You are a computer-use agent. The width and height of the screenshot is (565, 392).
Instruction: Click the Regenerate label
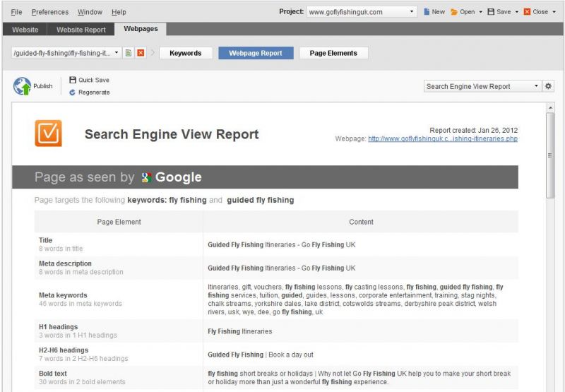click(x=94, y=93)
